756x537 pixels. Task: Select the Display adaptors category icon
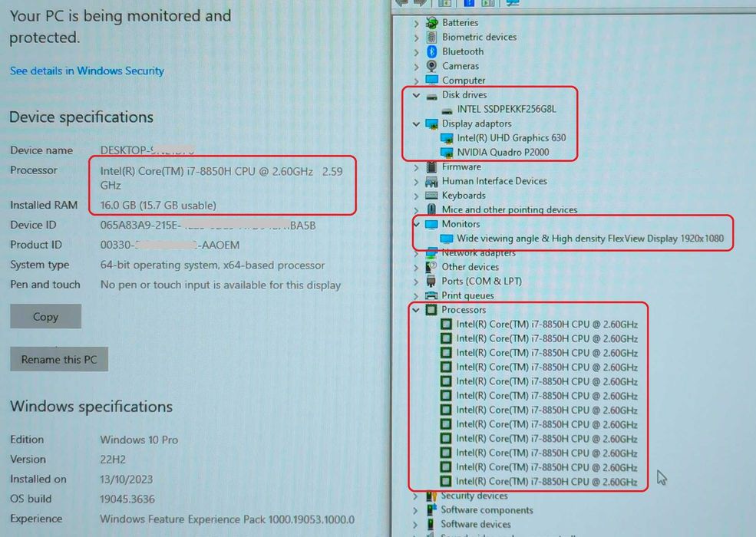pyautogui.click(x=431, y=124)
